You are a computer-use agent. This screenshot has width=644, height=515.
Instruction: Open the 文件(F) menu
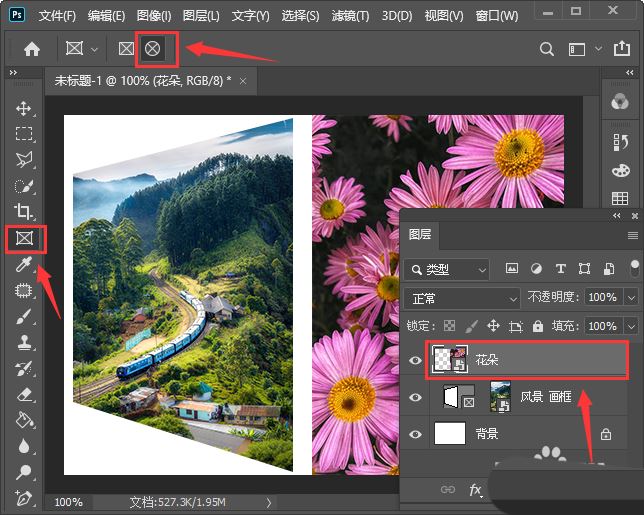pos(58,16)
